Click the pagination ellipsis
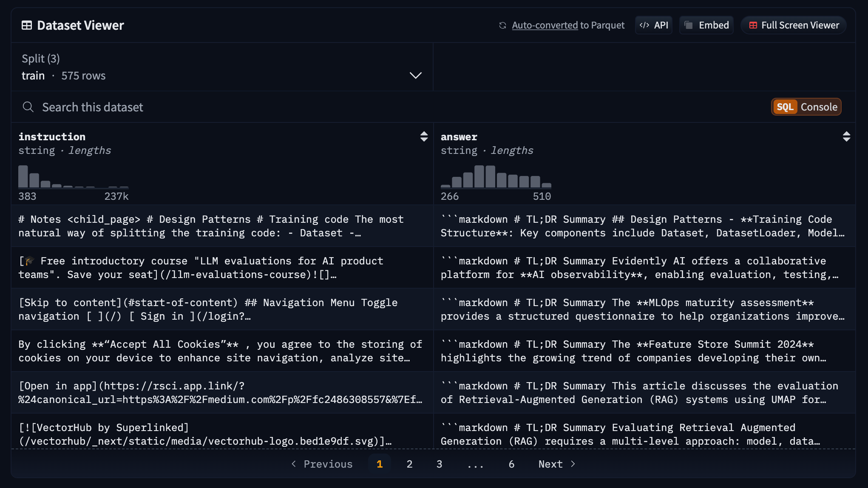Image resolution: width=868 pixels, height=488 pixels. pyautogui.click(x=475, y=464)
